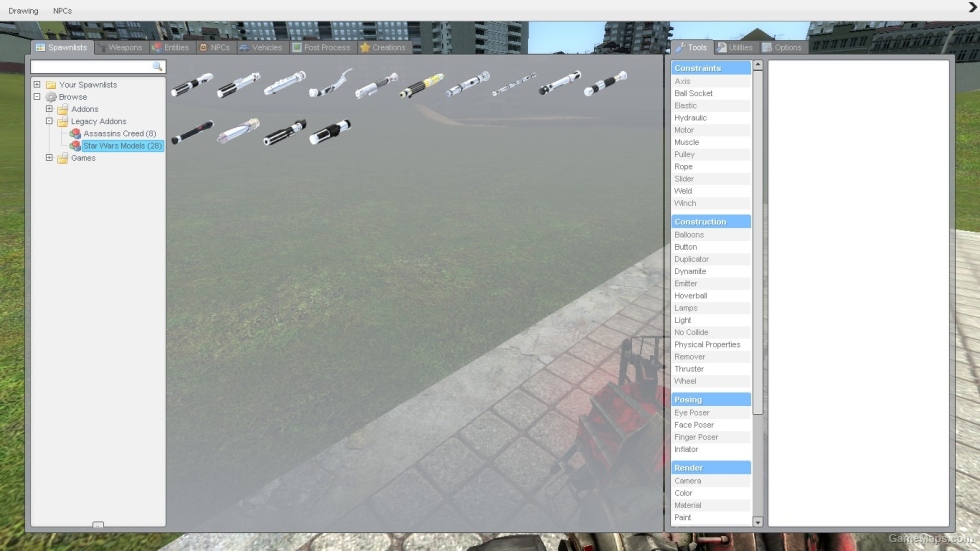980x551 pixels.
Task: Spawn the curved-hilt lightsaber model
Action: pos(331,83)
